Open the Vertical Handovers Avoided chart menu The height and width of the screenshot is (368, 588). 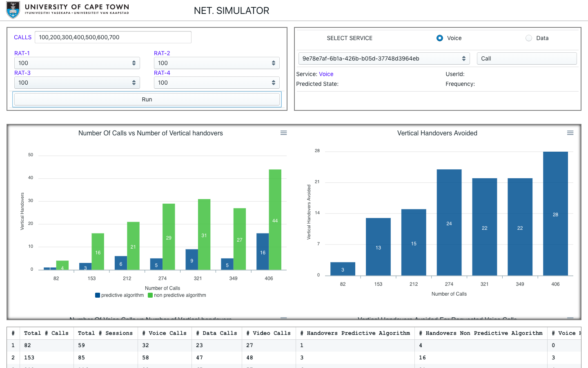570,133
